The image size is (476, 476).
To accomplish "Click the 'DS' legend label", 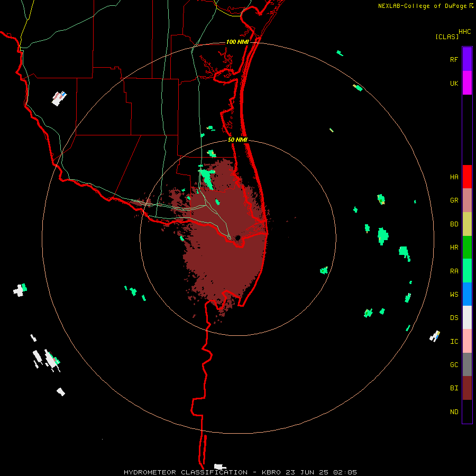I will [454, 318].
